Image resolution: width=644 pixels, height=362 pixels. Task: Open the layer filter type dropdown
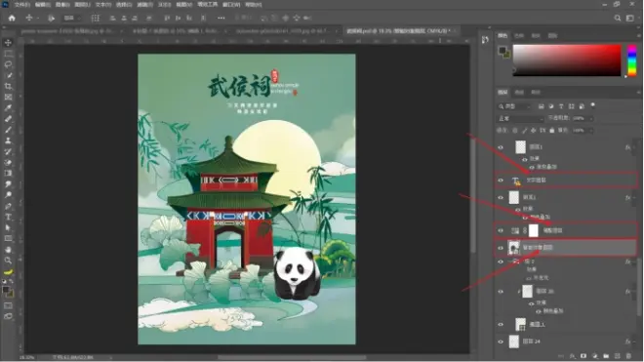(514, 106)
